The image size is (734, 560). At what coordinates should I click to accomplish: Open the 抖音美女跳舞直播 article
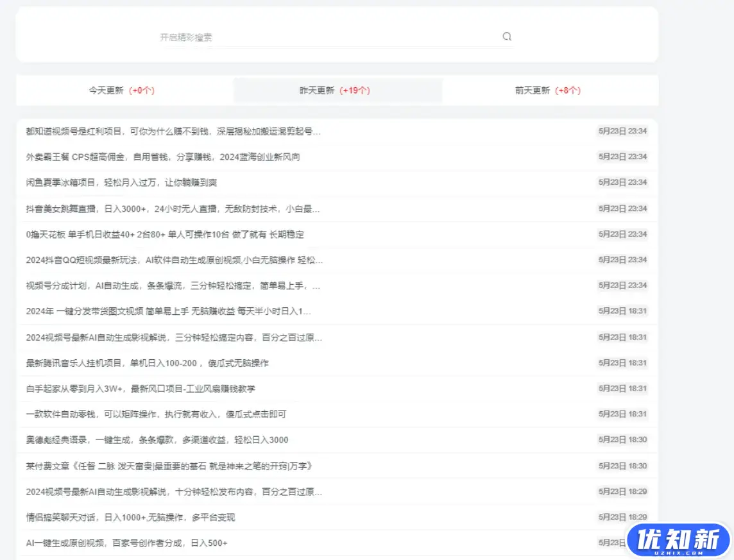(x=170, y=208)
